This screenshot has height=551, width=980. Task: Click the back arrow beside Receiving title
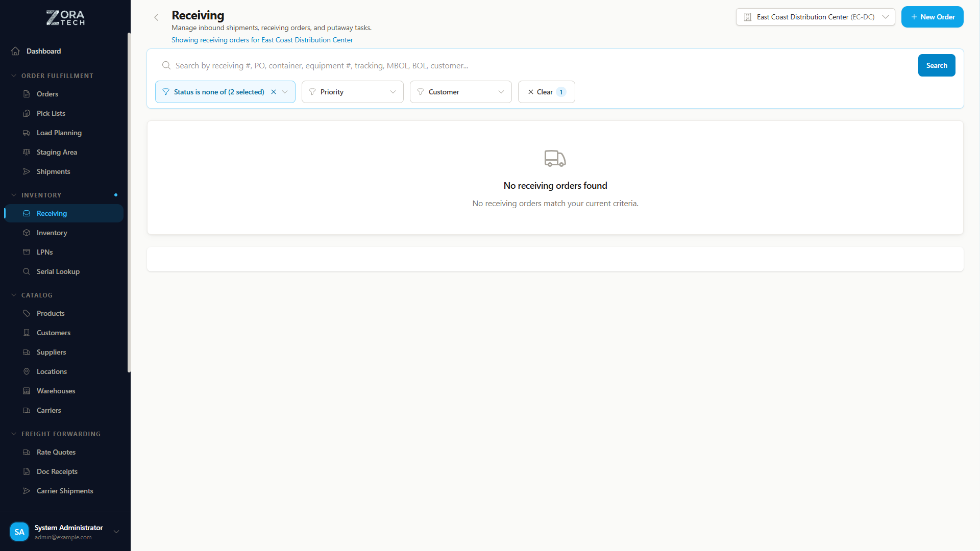coord(156,17)
